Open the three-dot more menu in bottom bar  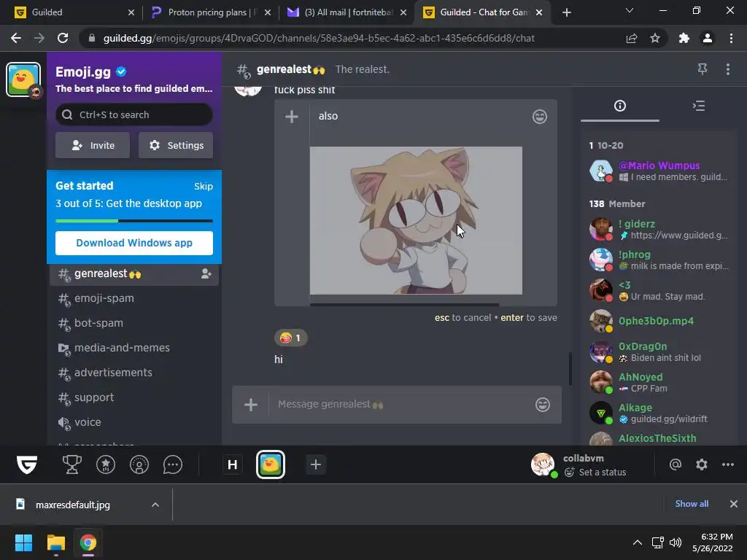(727, 464)
